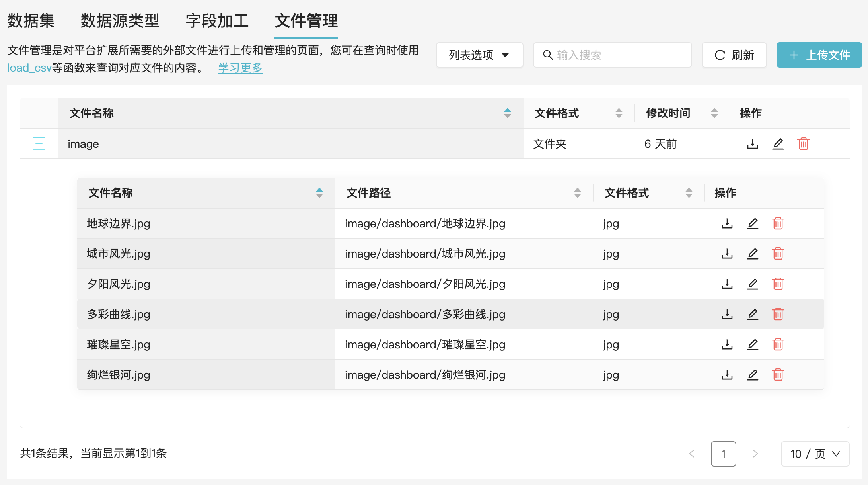Click path image/dashboard/夕阳风光.jpg
The height and width of the screenshot is (485, 868).
point(425,284)
